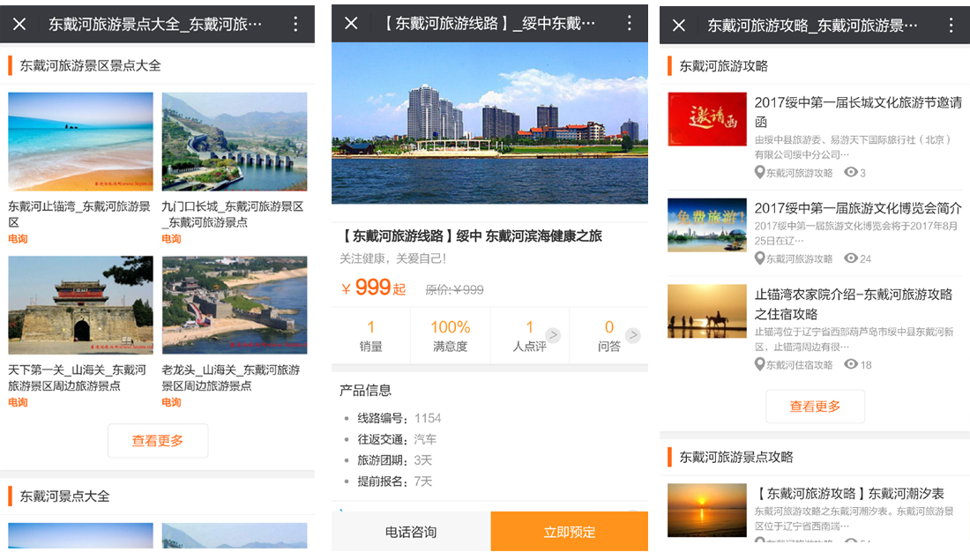
Task: Open the red 邀请函 article thumbnail
Action: (x=707, y=119)
